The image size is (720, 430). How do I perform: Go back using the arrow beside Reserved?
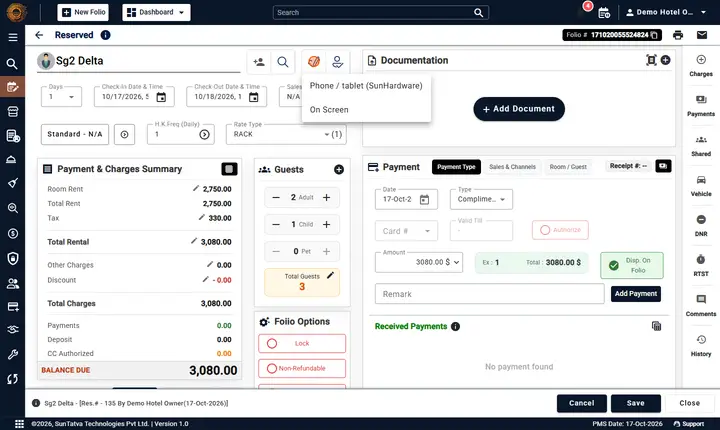click(x=39, y=35)
